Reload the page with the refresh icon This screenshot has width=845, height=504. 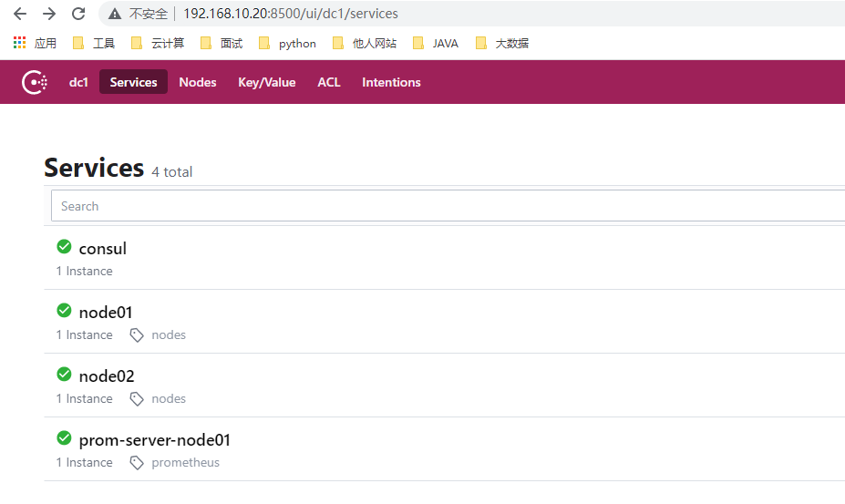[78, 14]
